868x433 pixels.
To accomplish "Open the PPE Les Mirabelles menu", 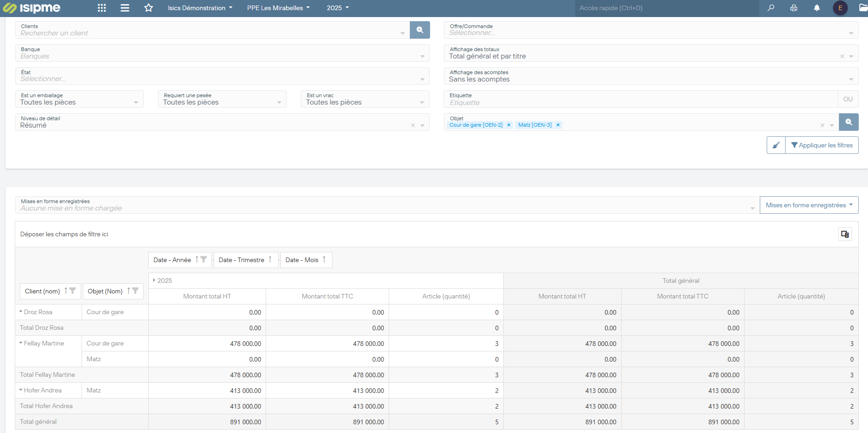I will [278, 8].
